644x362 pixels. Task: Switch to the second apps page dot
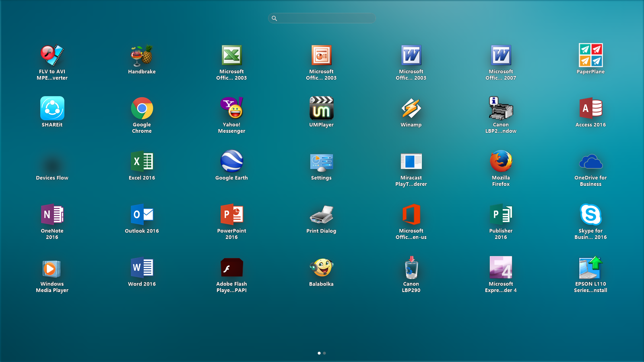[x=325, y=353]
